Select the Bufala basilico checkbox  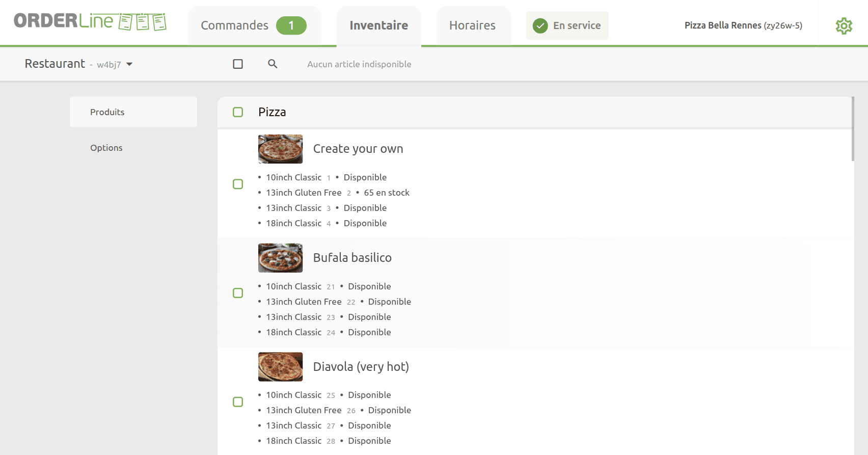click(238, 293)
